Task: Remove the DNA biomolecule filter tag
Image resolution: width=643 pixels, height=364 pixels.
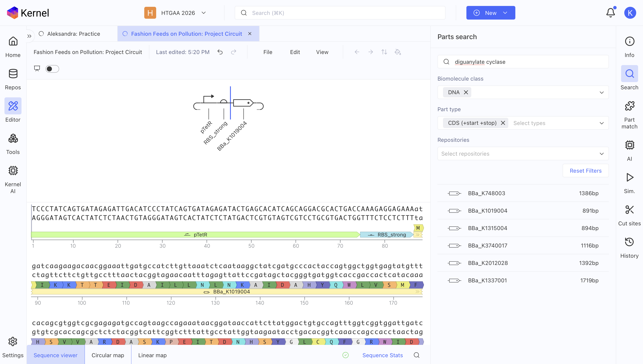Action: click(466, 92)
